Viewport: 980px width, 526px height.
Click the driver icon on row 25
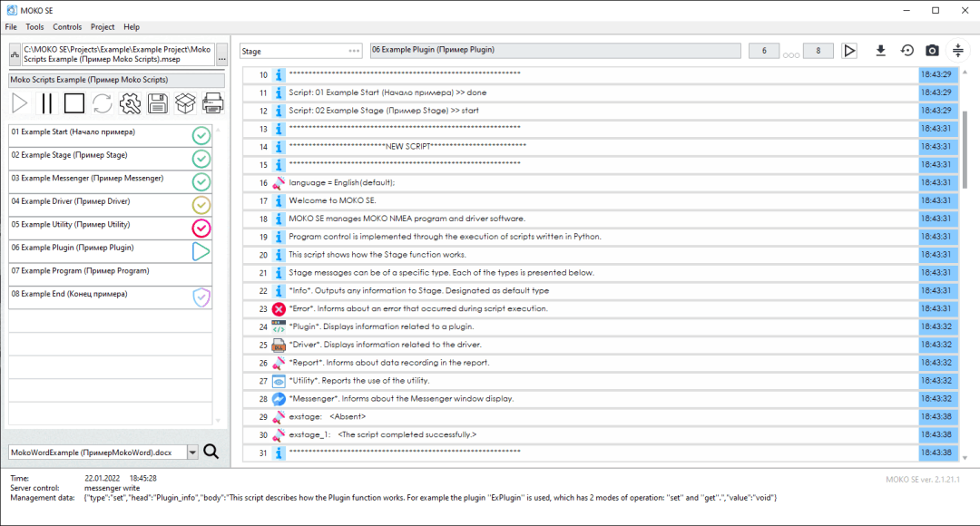279,345
